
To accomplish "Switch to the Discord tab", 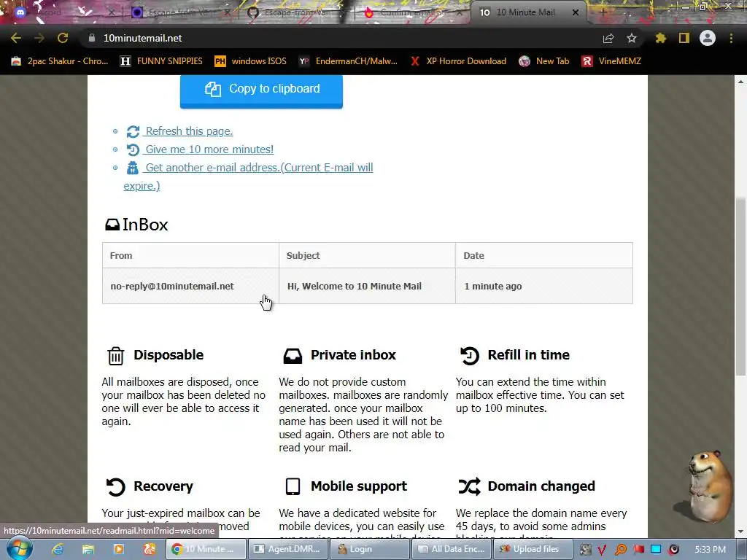I will pos(62,12).
